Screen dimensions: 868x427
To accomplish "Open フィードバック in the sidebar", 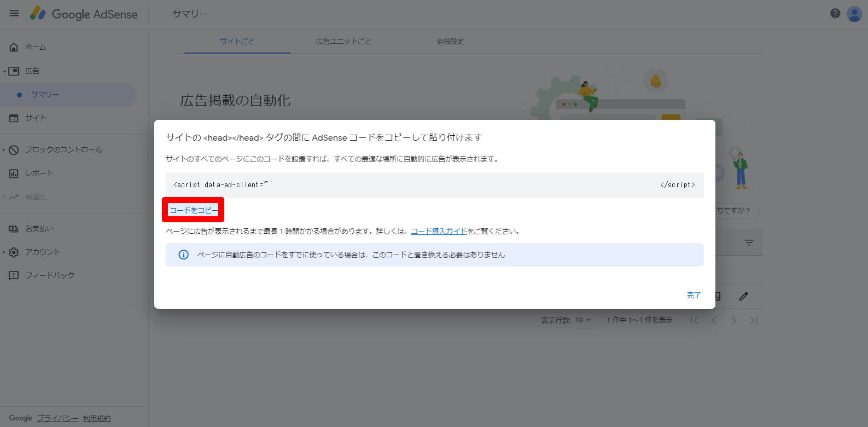I will (50, 275).
